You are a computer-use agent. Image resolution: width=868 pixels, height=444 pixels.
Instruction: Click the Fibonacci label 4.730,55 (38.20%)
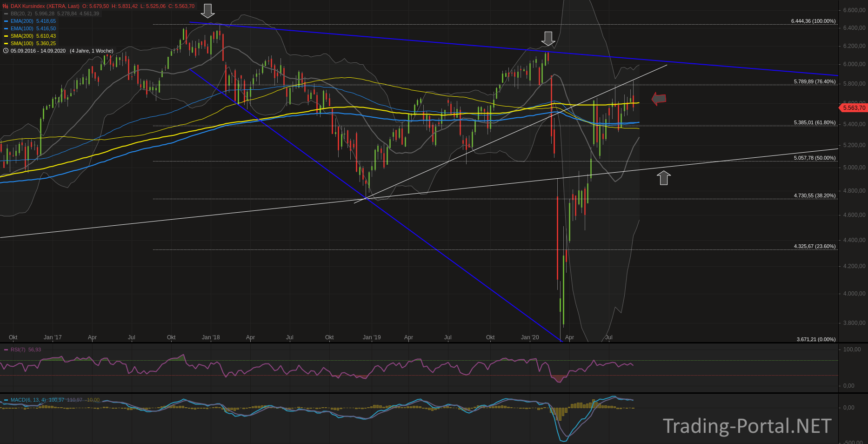(815, 195)
